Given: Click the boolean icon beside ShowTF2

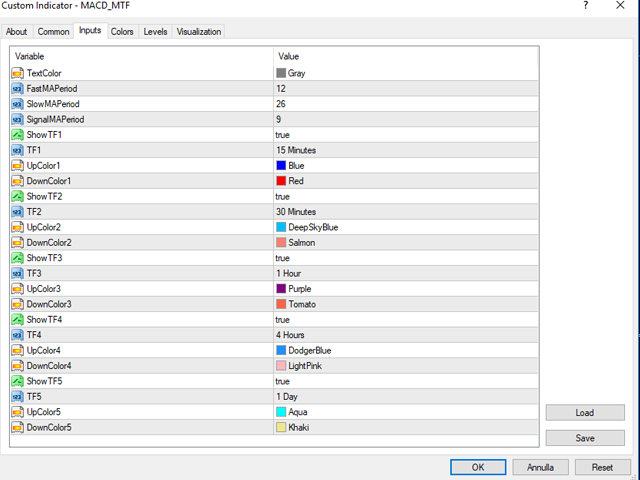Looking at the screenshot, I should pyautogui.click(x=18, y=196).
